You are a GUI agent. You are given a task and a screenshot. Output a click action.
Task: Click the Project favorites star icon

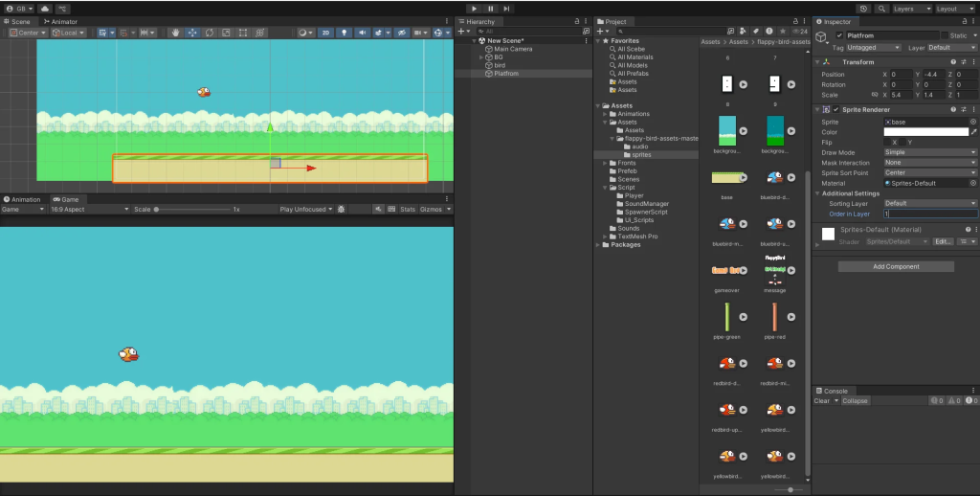tap(783, 31)
